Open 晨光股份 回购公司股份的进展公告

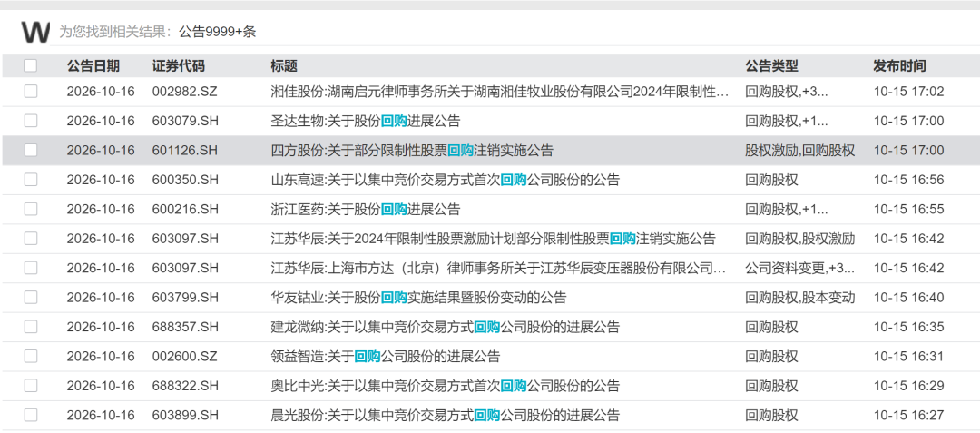click(x=445, y=415)
